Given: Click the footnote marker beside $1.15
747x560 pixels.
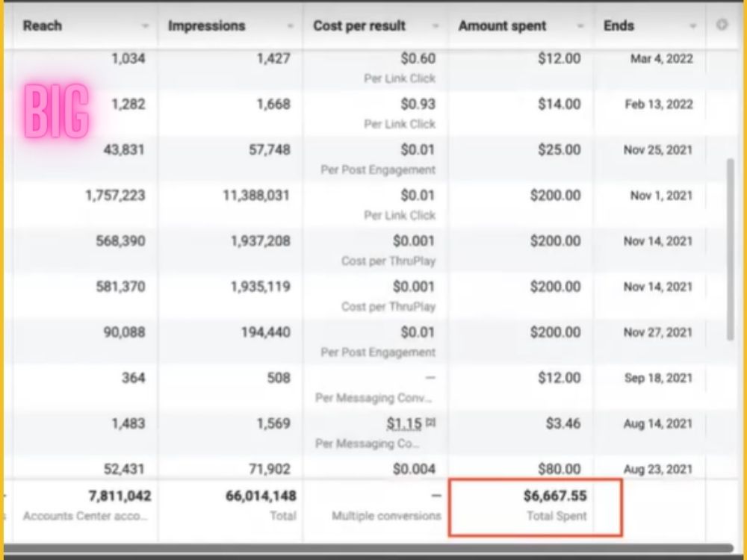Looking at the screenshot, I should tap(430, 422).
